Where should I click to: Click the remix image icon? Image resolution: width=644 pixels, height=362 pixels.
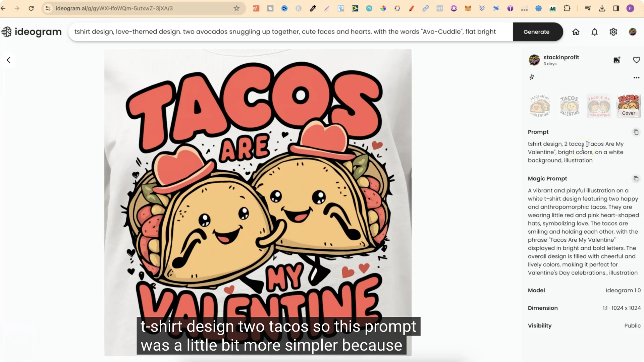point(617,60)
